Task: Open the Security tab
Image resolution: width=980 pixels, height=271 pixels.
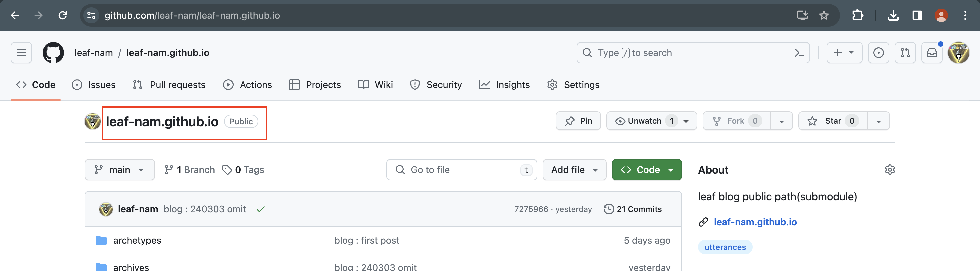Action: (436, 85)
